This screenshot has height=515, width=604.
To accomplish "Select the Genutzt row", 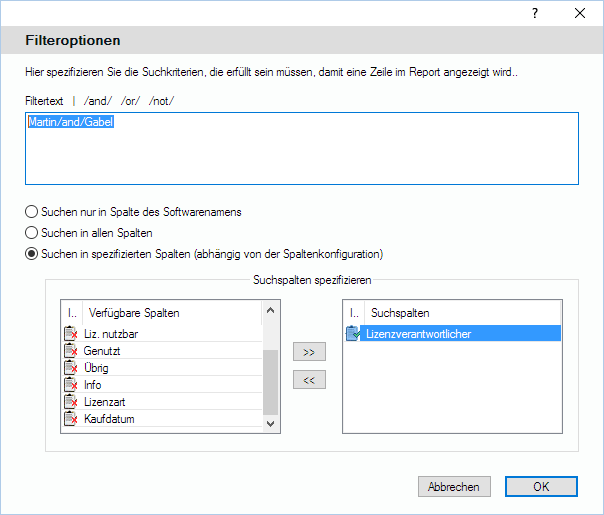I will [163, 351].
